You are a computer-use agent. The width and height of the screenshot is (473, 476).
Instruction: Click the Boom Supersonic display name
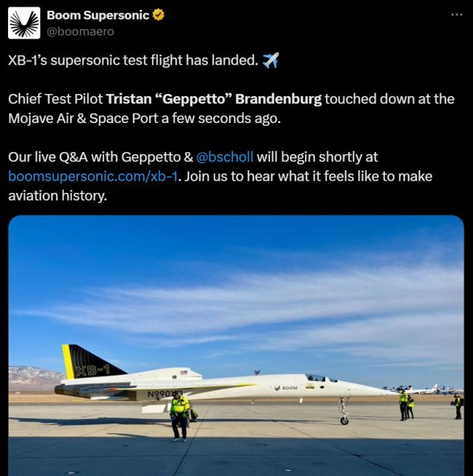(x=98, y=15)
